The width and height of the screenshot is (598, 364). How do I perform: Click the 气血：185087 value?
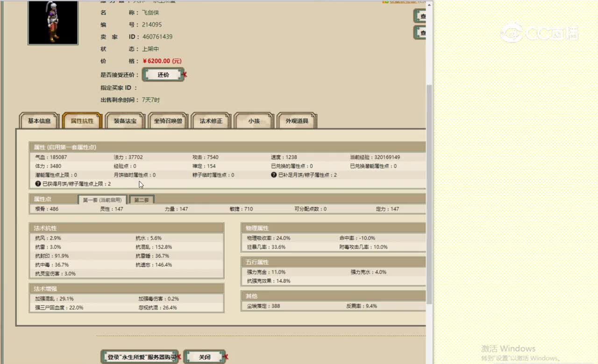pyautogui.click(x=51, y=157)
